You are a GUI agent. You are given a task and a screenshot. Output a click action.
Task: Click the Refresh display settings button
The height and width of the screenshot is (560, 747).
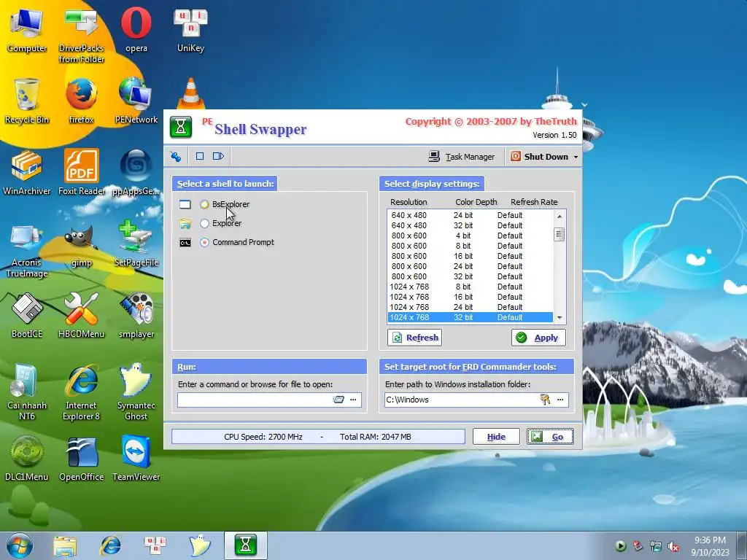point(415,338)
